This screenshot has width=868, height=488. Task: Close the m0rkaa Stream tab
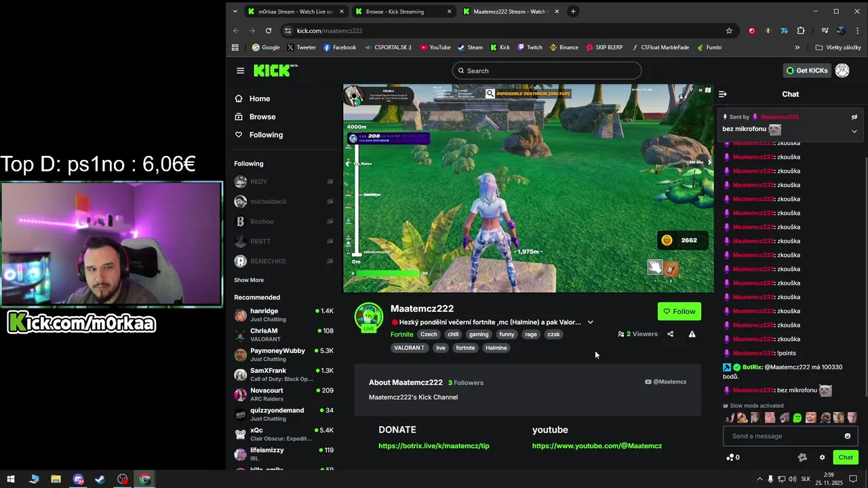pos(342,12)
